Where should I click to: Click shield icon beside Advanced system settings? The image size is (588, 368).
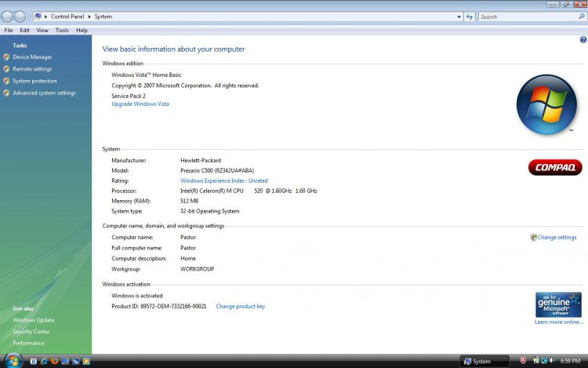6,93
